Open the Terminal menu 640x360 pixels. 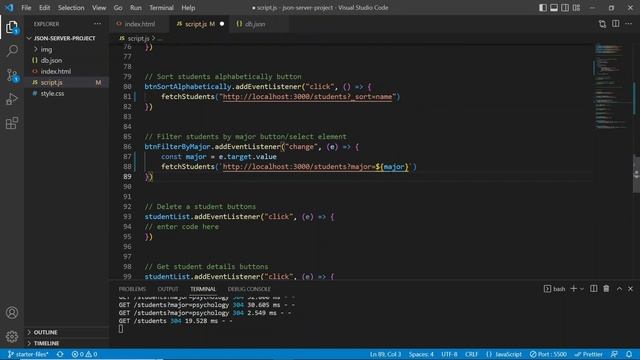[161, 8]
